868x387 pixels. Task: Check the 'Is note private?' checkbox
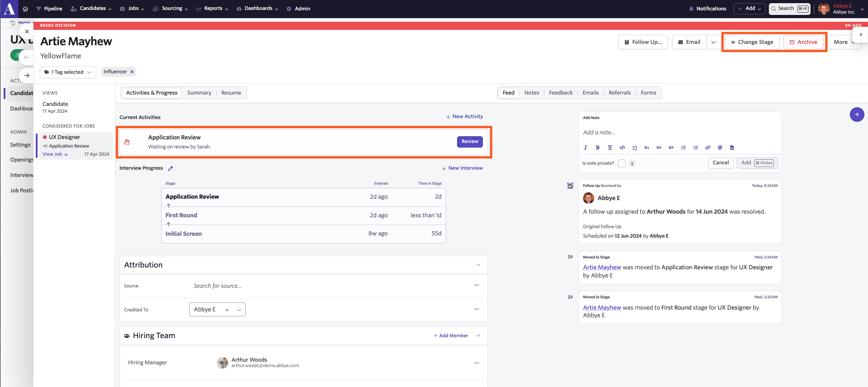coord(622,163)
